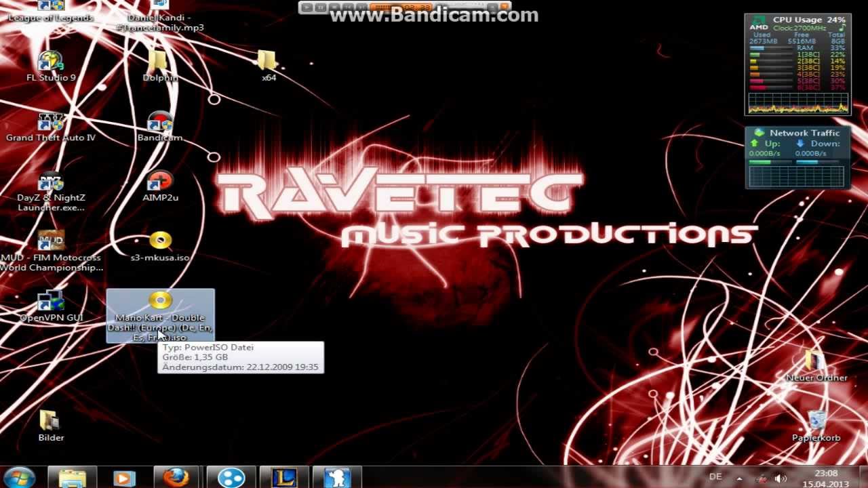Click the network download bar under Down
This screenshot has width=868, height=488.
coord(816,162)
